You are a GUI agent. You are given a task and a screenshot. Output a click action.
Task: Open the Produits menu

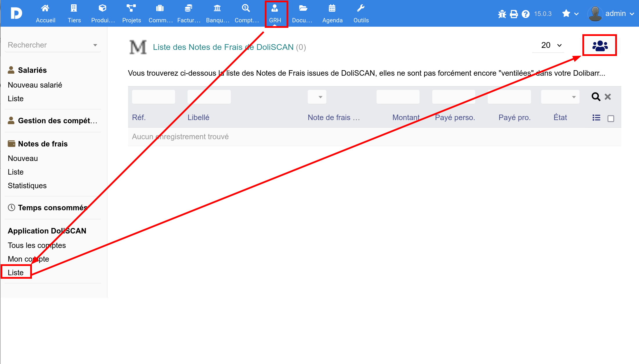coord(103,13)
